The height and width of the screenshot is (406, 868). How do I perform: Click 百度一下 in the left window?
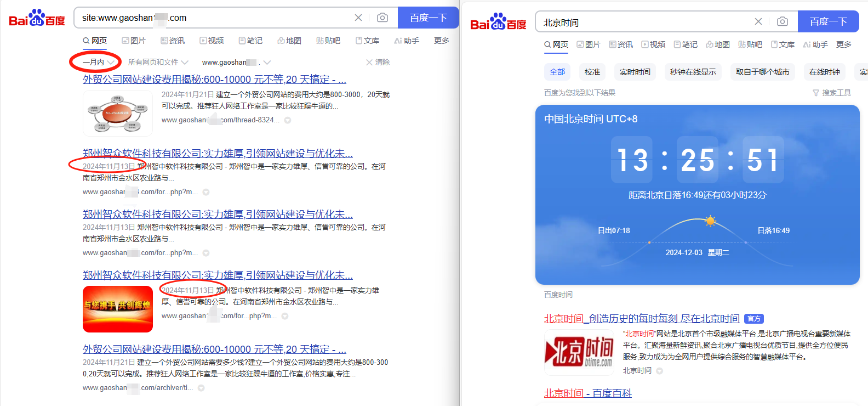click(x=429, y=18)
